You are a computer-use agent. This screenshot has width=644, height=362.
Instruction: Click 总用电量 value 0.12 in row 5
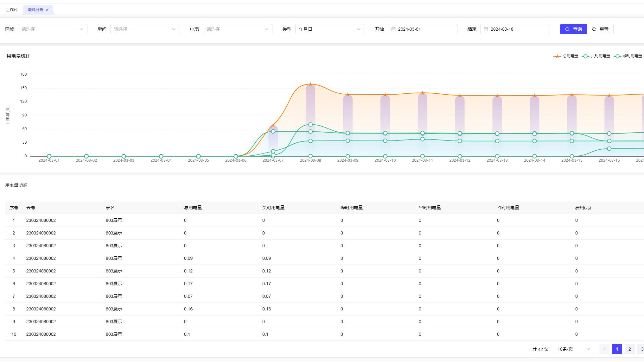click(x=188, y=271)
